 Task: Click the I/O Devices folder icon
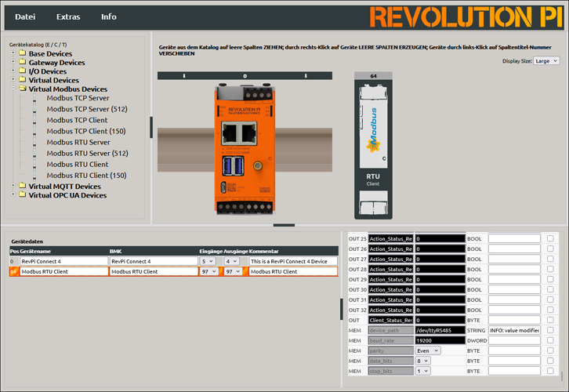(x=23, y=71)
